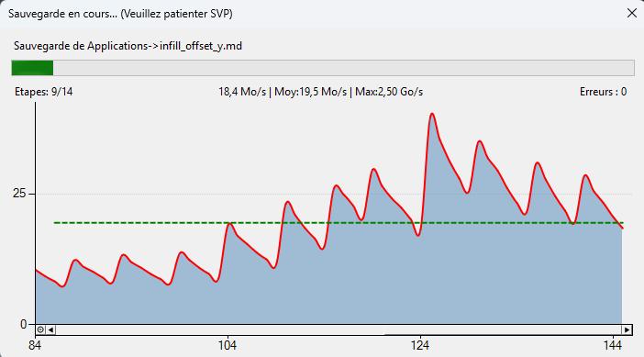Screen dimensions: 644x357
Task: Click the chart scrollbar right arrow
Action: click(627, 329)
